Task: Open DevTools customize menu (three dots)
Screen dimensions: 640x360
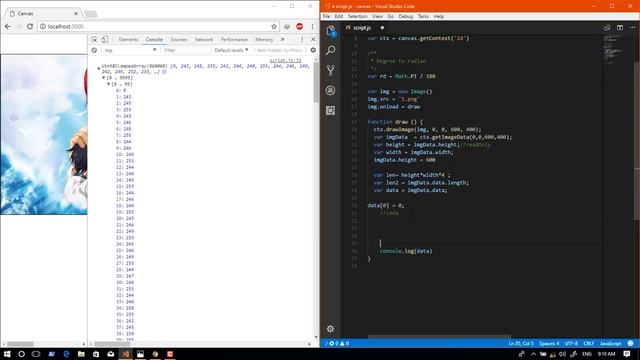Action: tap(302, 39)
